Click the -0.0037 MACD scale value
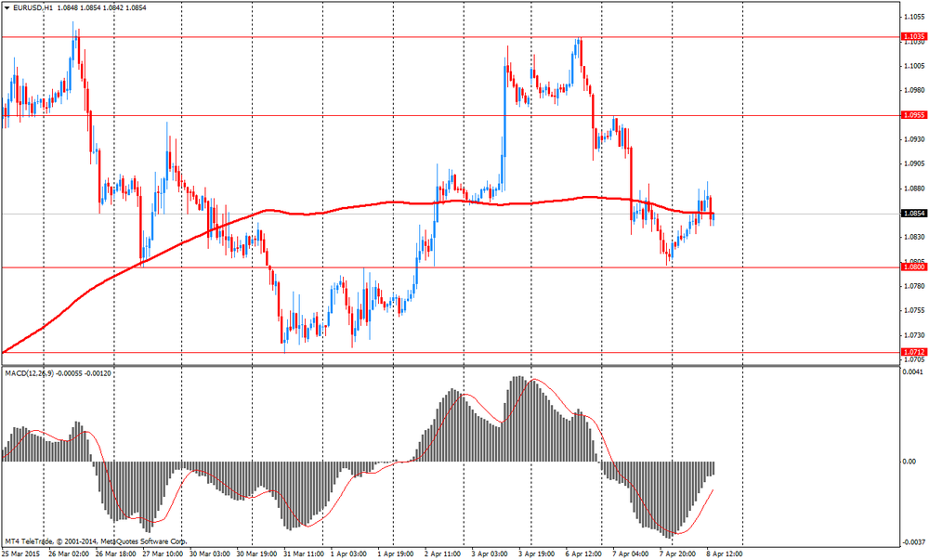The width and height of the screenshot is (929, 560). tap(912, 541)
